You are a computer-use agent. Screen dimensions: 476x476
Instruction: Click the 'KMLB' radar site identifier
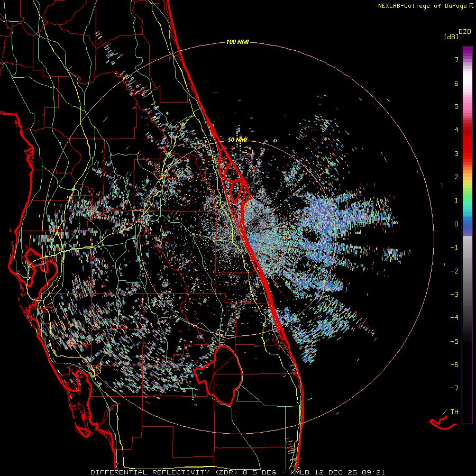[300, 472]
